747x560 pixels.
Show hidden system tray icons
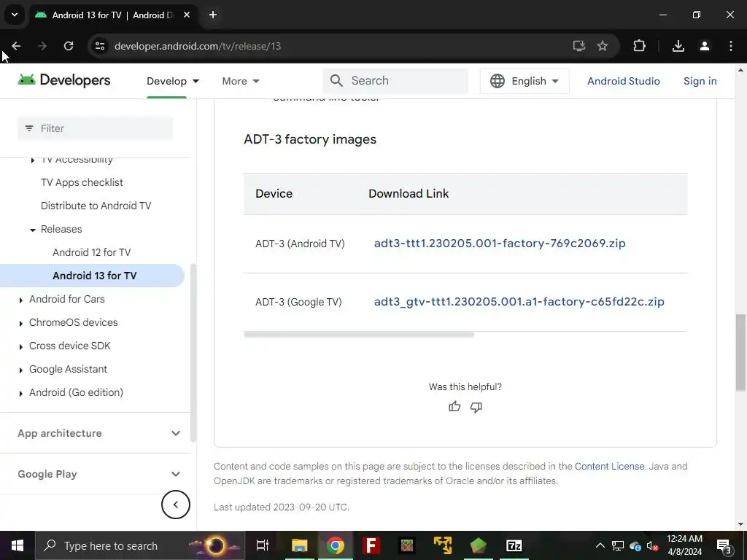point(600,545)
